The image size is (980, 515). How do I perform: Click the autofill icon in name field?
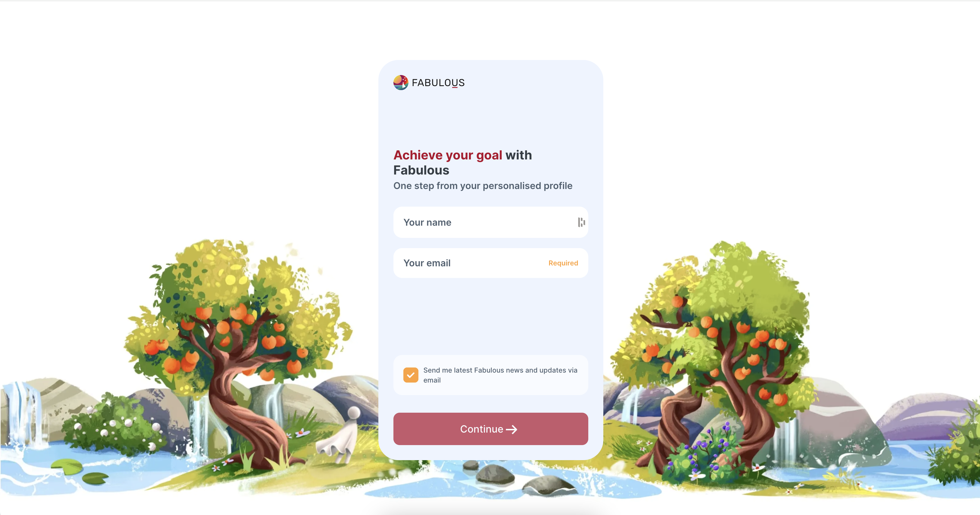pyautogui.click(x=581, y=222)
